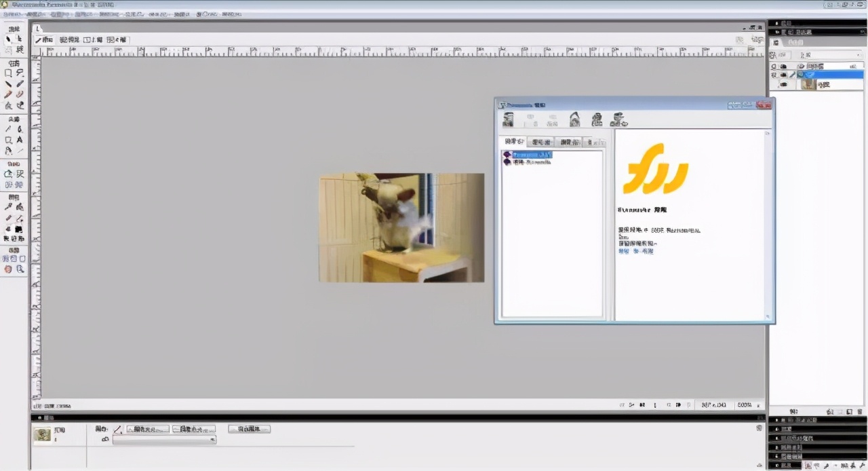Click the Home icon in Help toolbar
868x471 pixels.
[x=574, y=120]
